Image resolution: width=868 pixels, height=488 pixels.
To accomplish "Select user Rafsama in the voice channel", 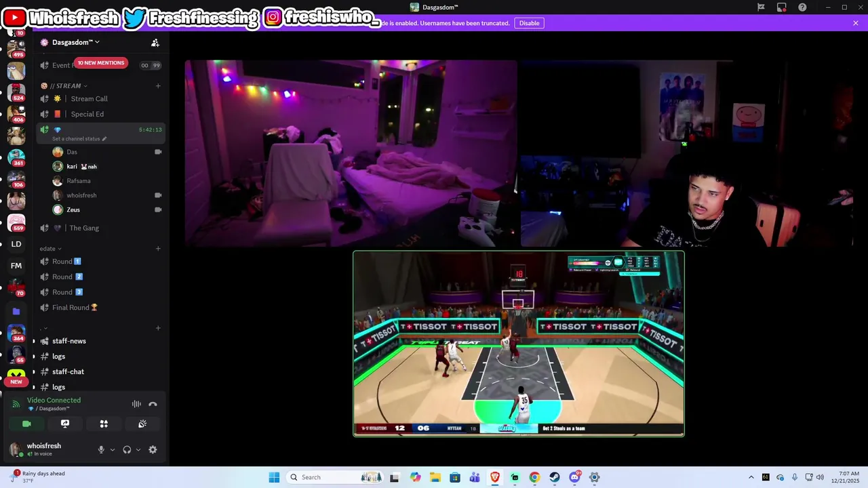I will pyautogui.click(x=107, y=181).
